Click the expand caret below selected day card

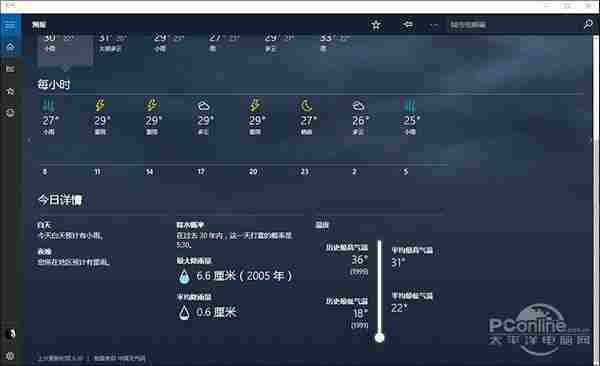point(65,68)
